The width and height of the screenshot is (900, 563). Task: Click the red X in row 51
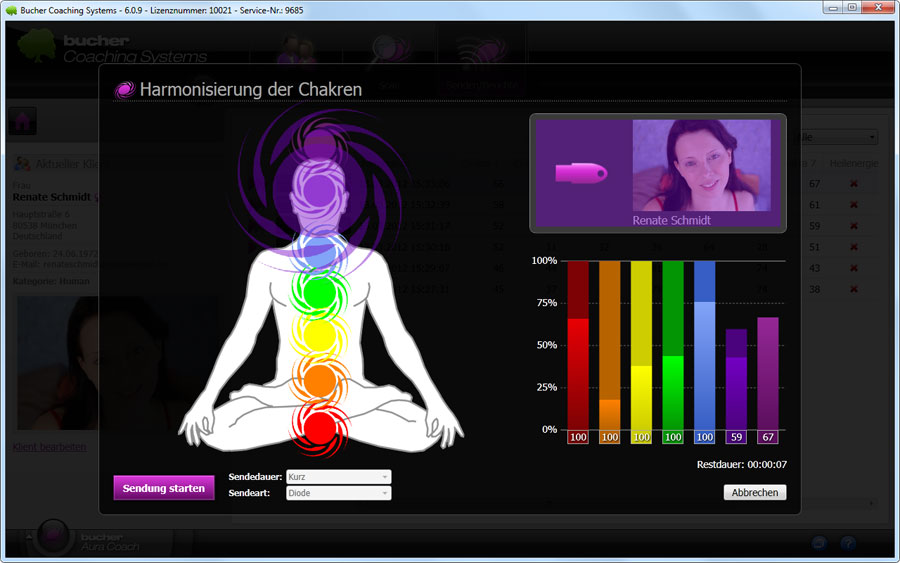click(x=854, y=247)
